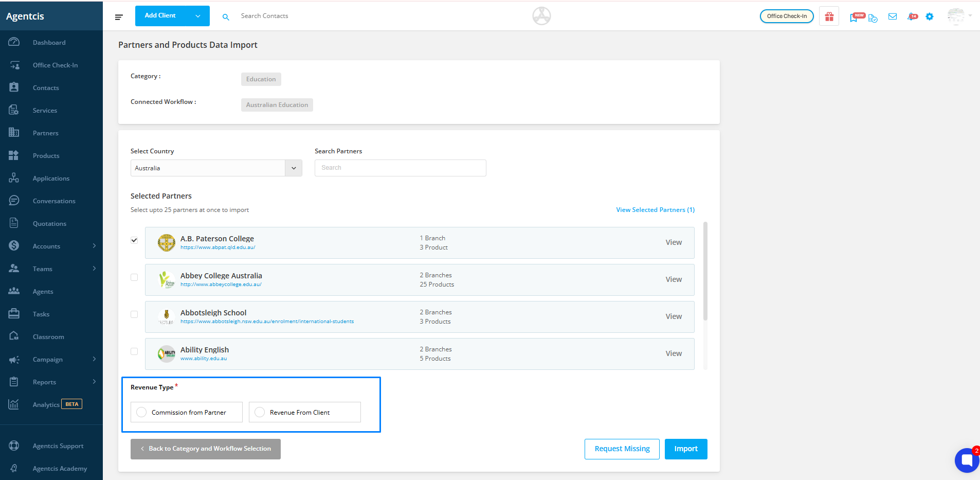Viewport: 980px width, 480px height.
Task: Toggle the hamburger menu icon
Action: click(x=119, y=17)
